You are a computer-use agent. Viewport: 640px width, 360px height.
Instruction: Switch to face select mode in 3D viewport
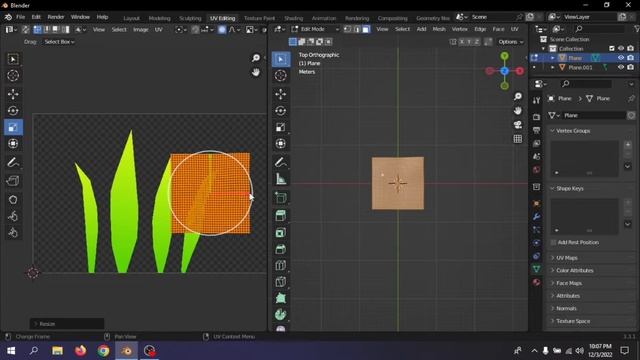click(x=366, y=29)
